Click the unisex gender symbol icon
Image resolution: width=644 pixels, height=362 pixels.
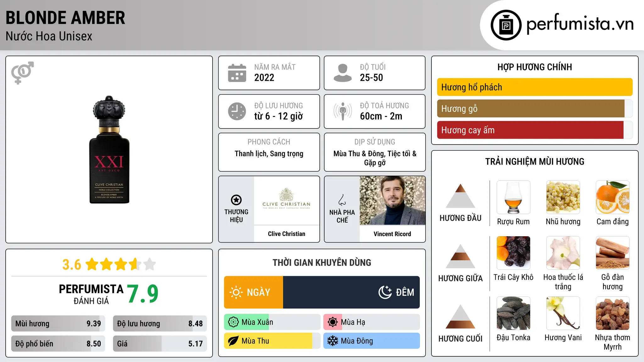tap(22, 73)
